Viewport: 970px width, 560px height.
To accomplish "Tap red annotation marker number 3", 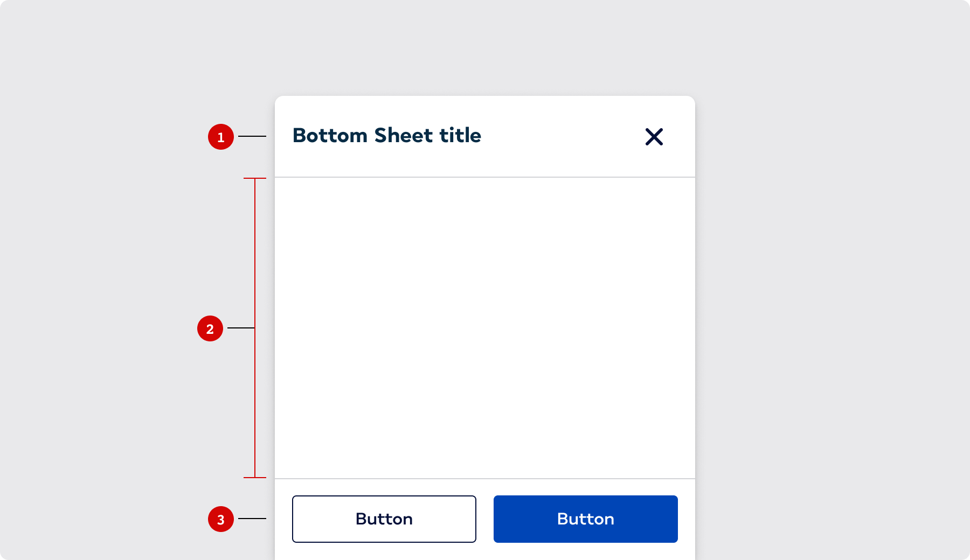I will (221, 519).
